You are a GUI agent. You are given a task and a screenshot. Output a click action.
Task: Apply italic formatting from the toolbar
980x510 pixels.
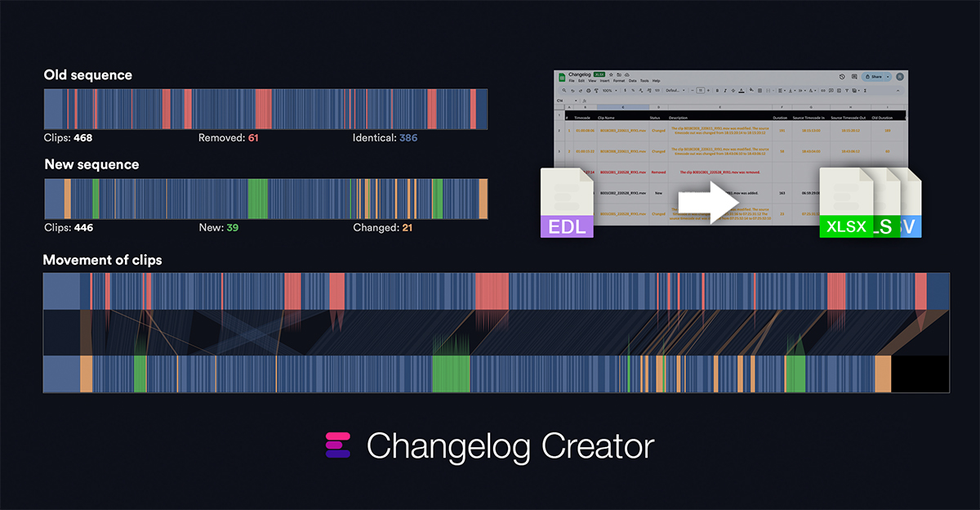coord(727,90)
